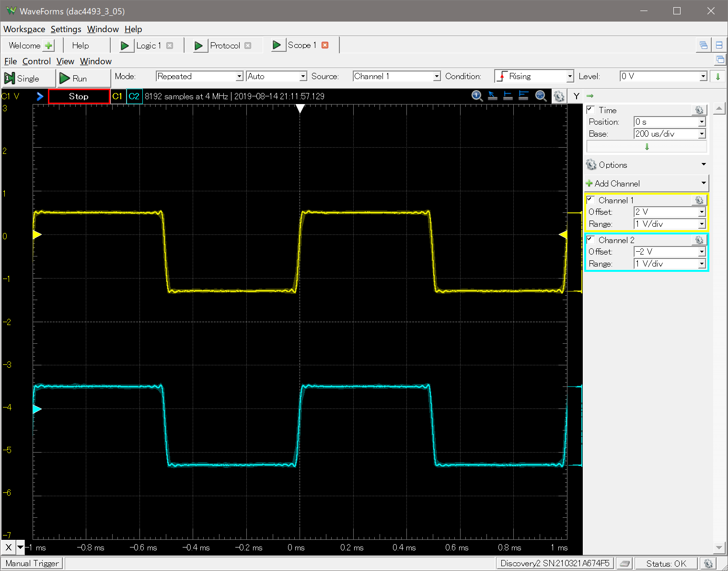Click green arrow next to trigger Level

click(x=718, y=77)
